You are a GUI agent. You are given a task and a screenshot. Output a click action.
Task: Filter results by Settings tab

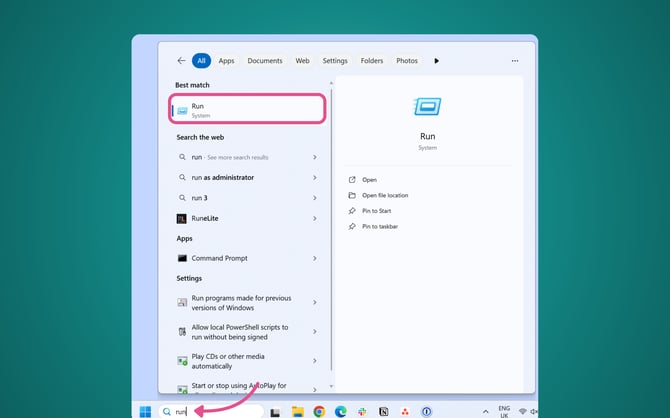click(x=335, y=61)
